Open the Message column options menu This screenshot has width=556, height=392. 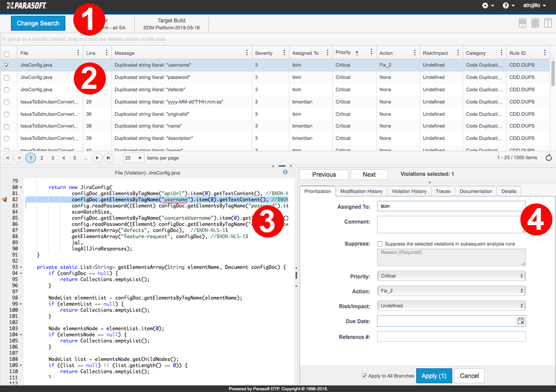click(x=247, y=53)
